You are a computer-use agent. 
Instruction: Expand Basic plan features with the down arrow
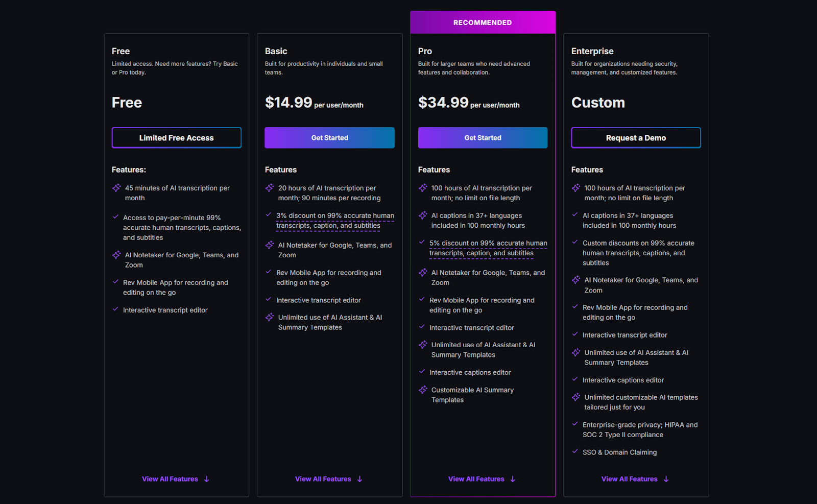tap(360, 479)
